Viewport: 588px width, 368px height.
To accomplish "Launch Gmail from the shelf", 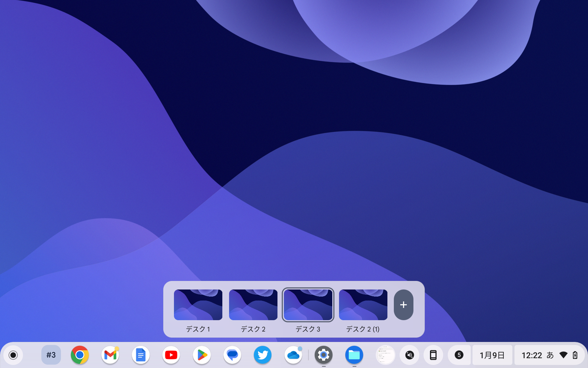I will point(110,355).
